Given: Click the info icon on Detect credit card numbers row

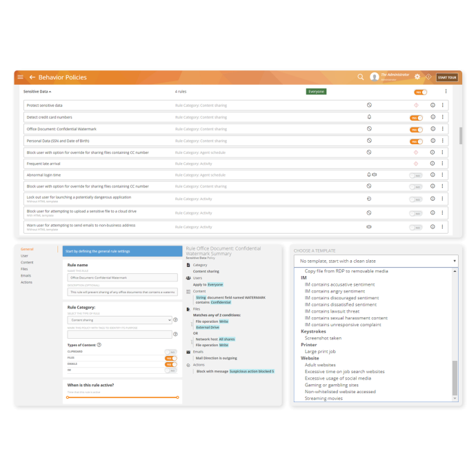Looking at the screenshot, I should (x=433, y=117).
